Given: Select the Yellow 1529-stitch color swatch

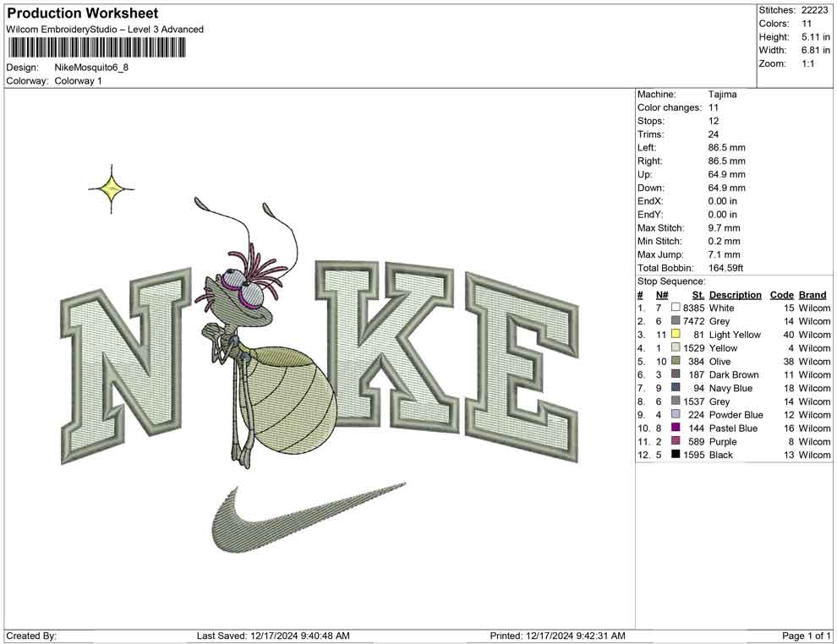Looking at the screenshot, I should coord(676,347).
